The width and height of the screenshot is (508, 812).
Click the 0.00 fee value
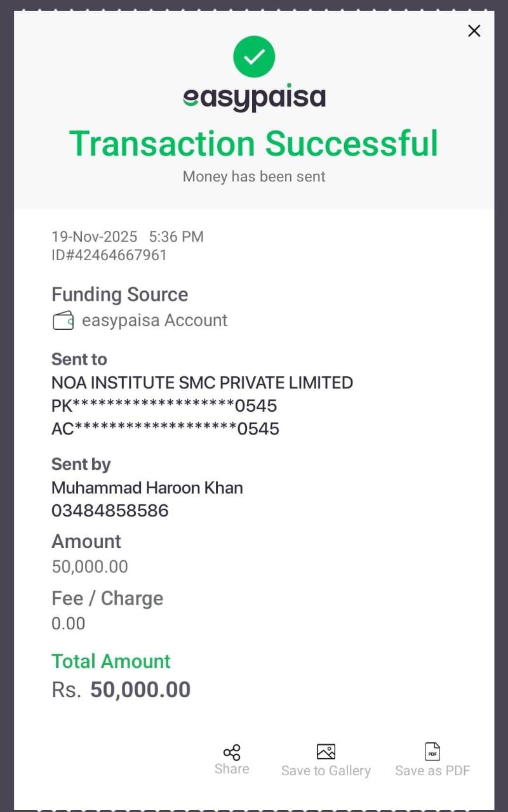tap(68, 624)
